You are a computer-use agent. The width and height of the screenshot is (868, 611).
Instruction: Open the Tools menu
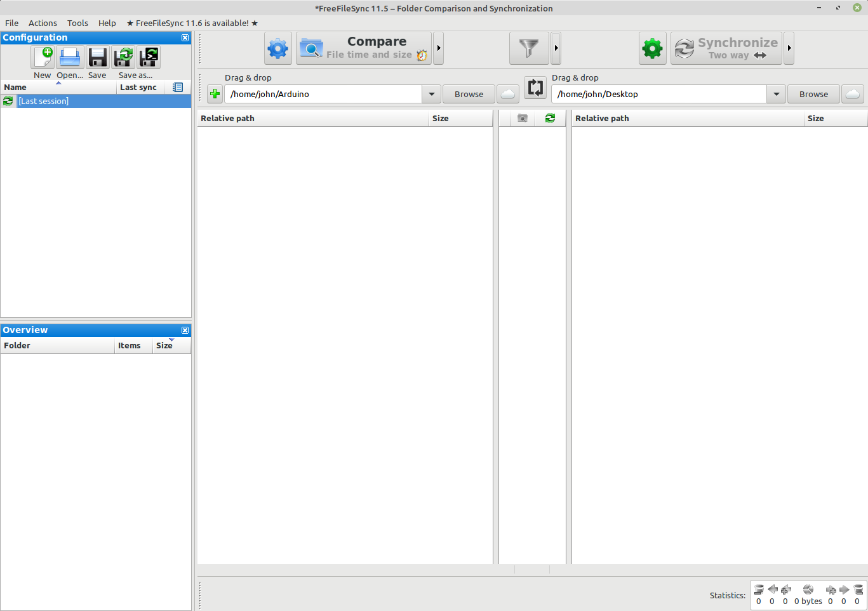coord(77,23)
